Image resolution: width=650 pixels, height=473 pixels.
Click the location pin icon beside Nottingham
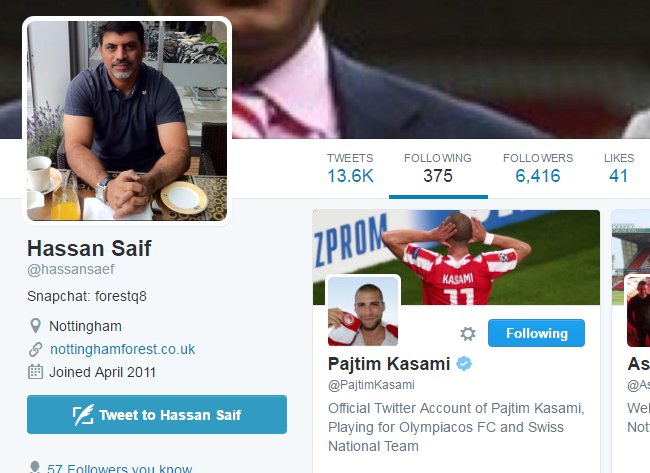[36, 326]
